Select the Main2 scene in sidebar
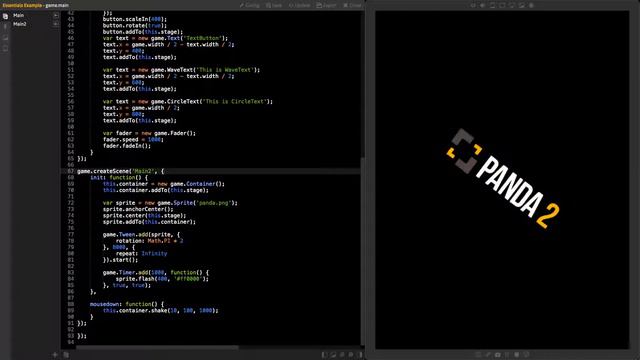 20,24
